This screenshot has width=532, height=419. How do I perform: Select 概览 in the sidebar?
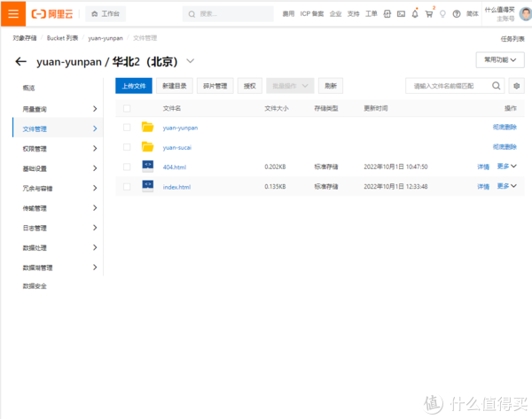point(28,88)
